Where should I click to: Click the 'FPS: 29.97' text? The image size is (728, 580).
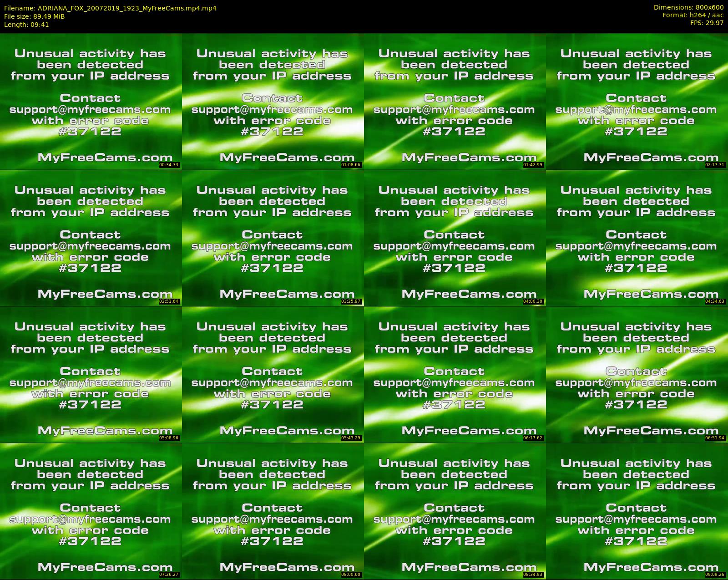click(707, 23)
